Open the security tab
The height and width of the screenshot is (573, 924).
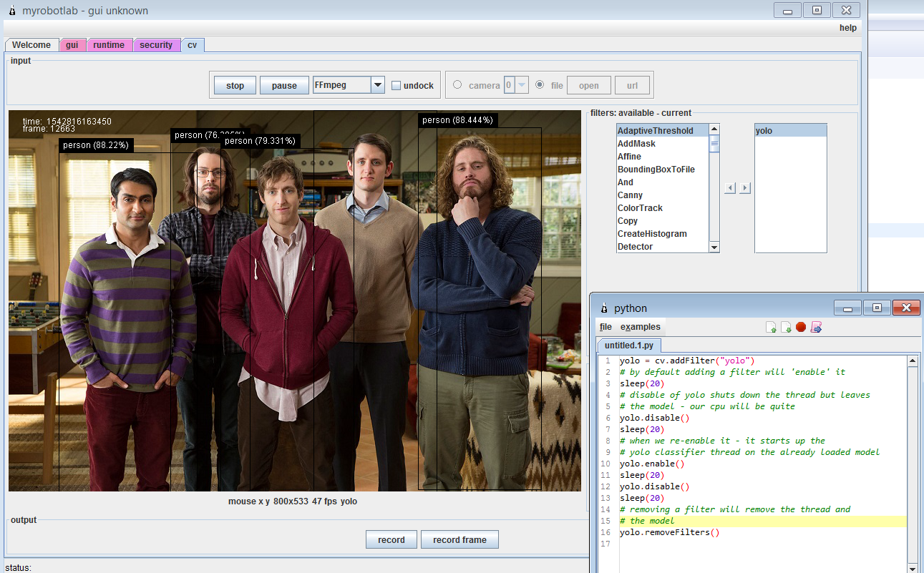(156, 45)
